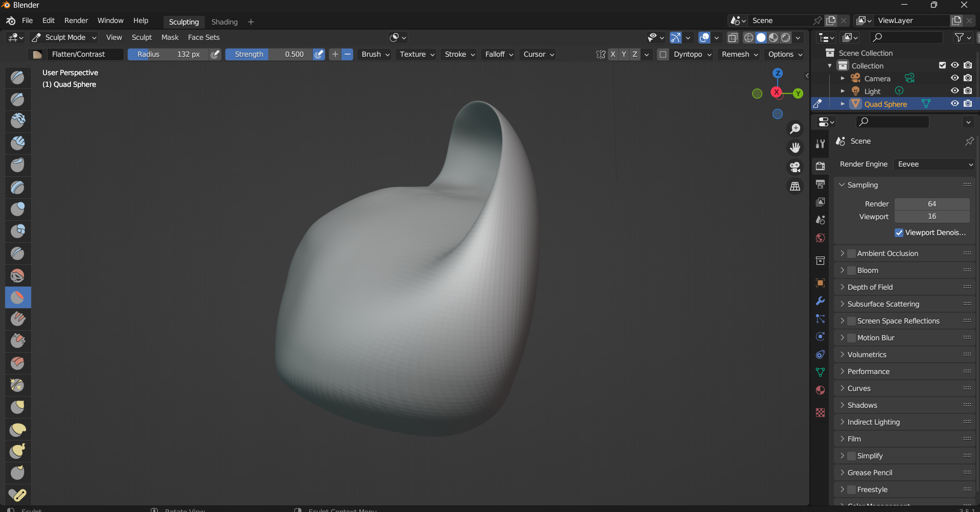Open Output properties printer icon
Screen dimensions: 980x512
(x=820, y=184)
